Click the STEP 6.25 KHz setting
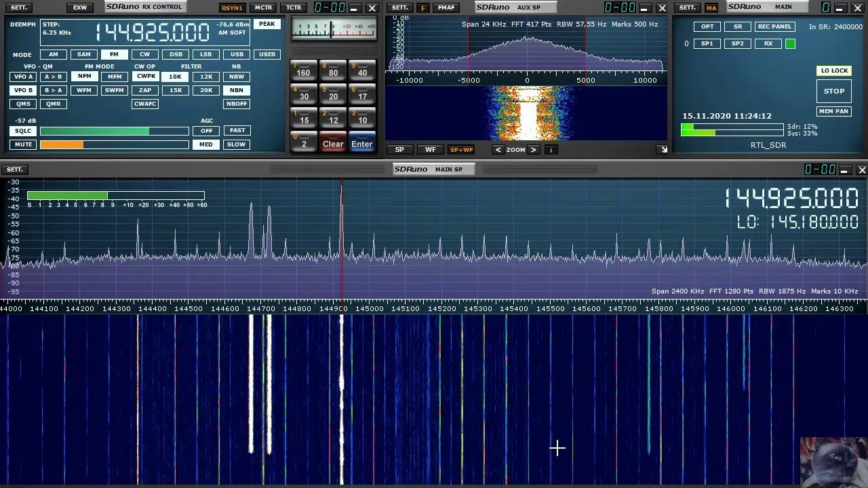 57,28
